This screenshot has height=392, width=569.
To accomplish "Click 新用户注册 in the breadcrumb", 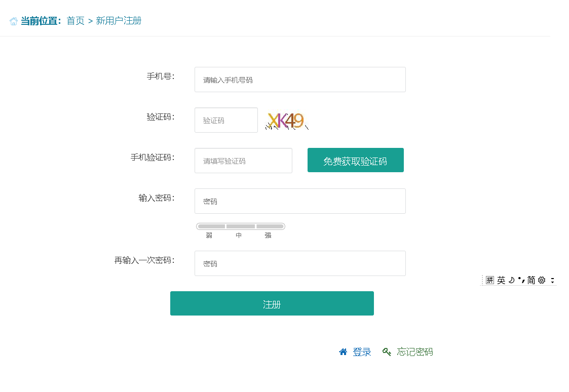I will (x=119, y=21).
